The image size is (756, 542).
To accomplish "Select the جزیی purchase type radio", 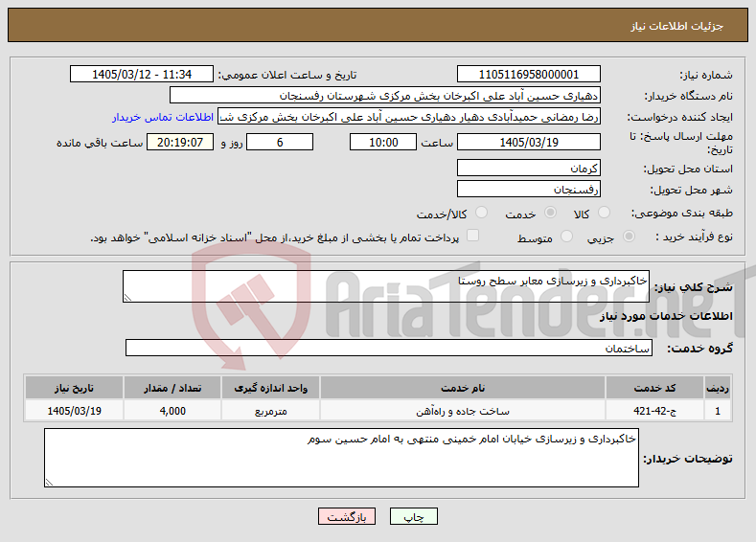I will (629, 237).
